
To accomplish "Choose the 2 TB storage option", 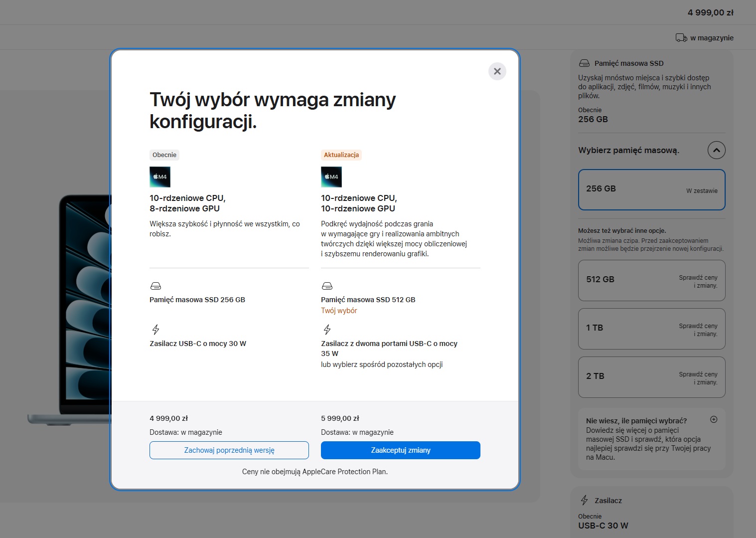I will 651,377.
